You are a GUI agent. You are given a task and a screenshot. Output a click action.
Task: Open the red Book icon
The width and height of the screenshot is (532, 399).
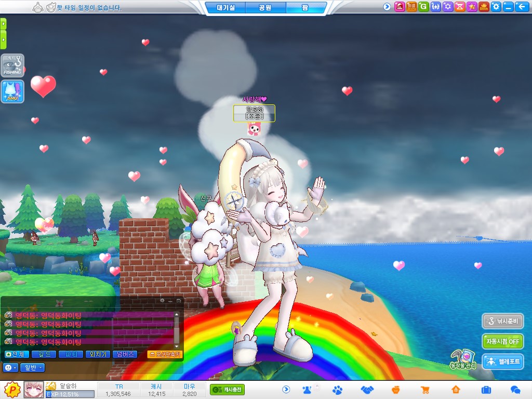[484, 7]
